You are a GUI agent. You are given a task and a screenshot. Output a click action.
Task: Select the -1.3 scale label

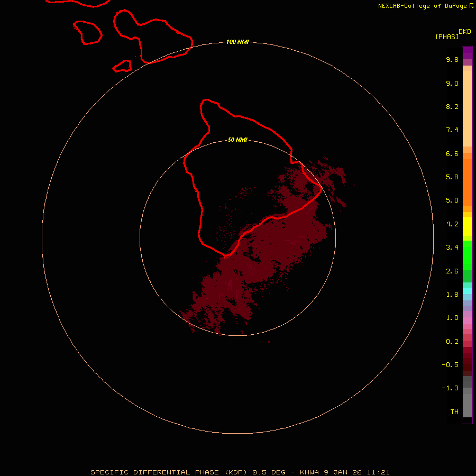coord(450,388)
